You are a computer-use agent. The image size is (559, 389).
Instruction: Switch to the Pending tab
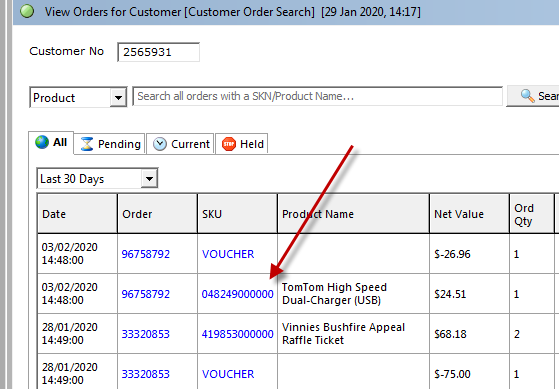click(109, 144)
